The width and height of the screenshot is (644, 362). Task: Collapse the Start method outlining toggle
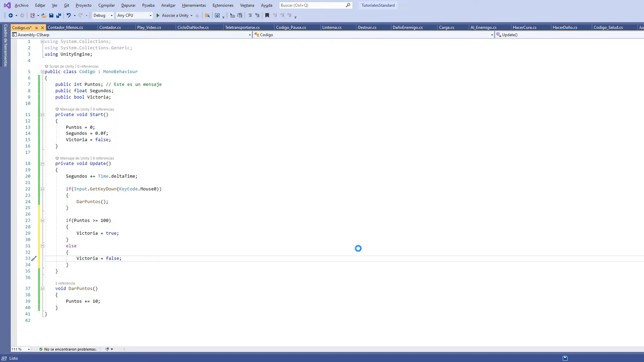coord(42,115)
